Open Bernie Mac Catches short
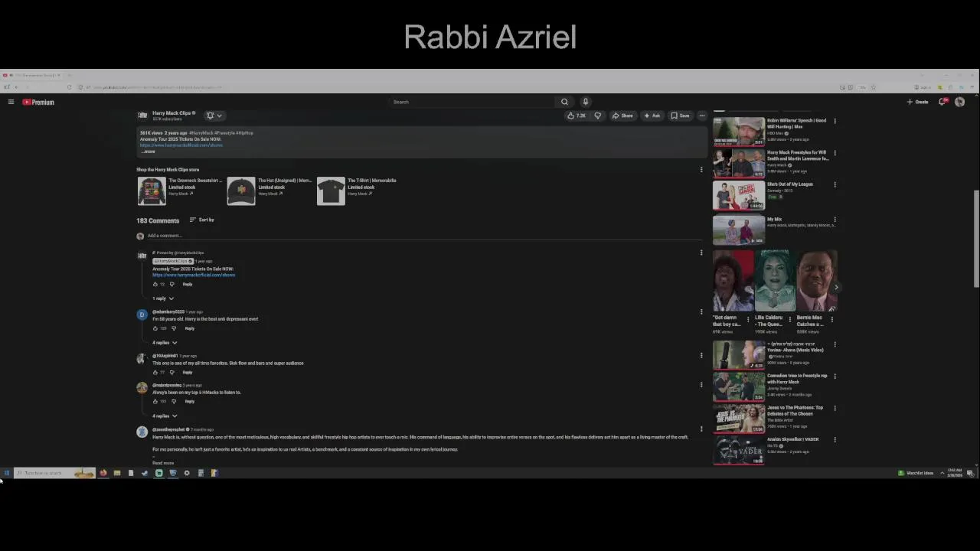Viewport: 980px width, 551px height. 816,281
